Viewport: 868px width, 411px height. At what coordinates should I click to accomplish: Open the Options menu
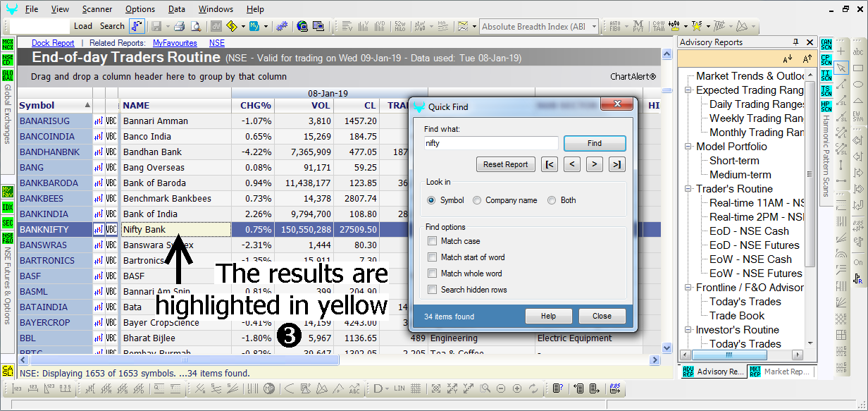tap(140, 9)
